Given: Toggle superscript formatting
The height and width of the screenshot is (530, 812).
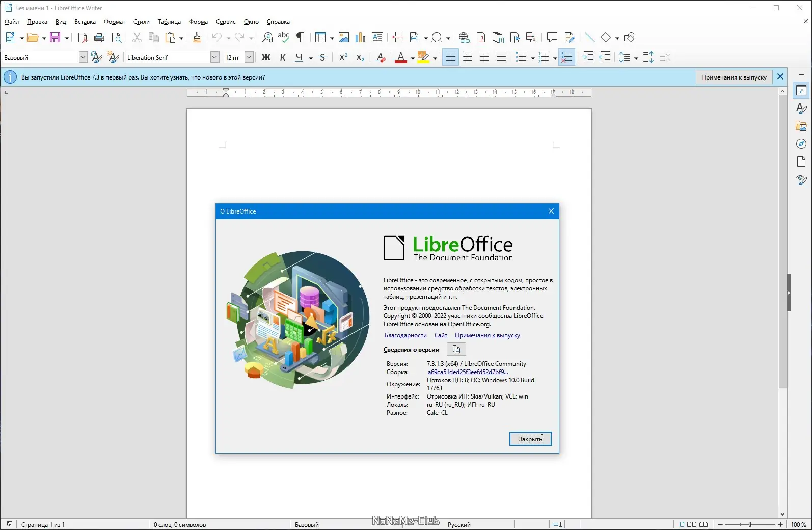Looking at the screenshot, I should click(343, 57).
